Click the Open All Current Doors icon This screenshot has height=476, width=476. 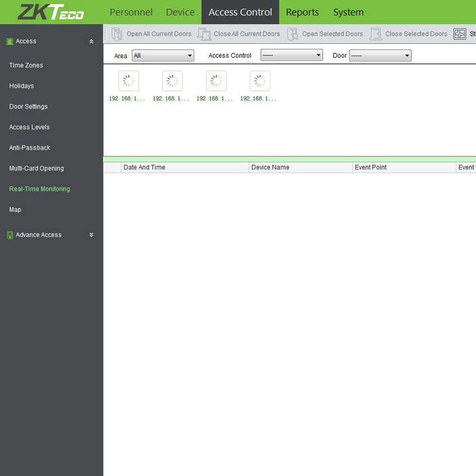[x=117, y=34]
